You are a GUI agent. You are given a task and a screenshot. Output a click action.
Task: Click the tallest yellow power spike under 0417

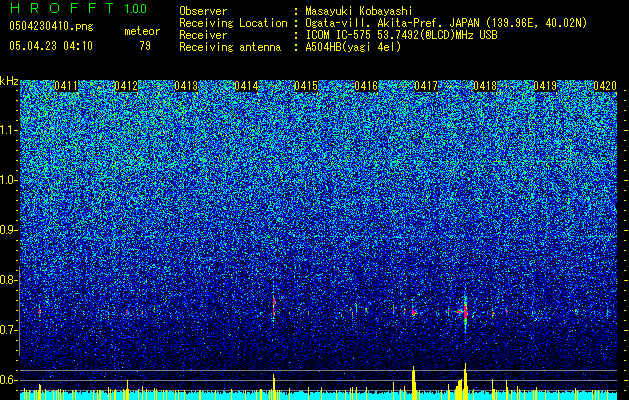414,383
